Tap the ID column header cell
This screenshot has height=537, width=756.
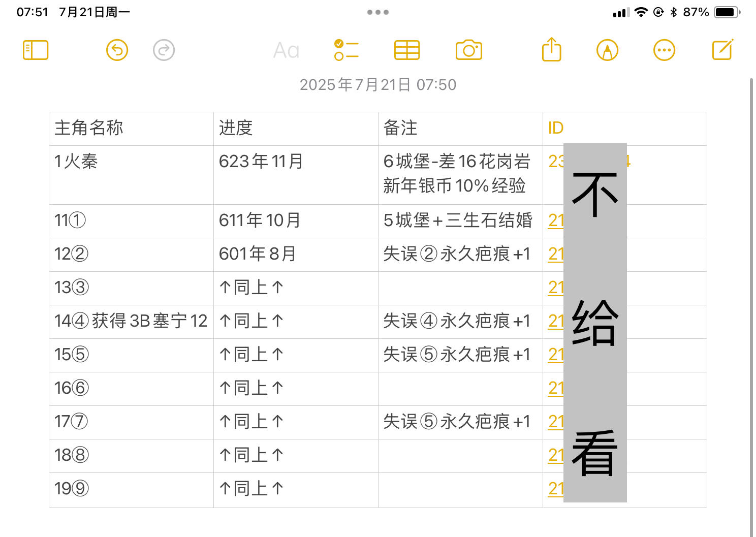tap(625, 129)
